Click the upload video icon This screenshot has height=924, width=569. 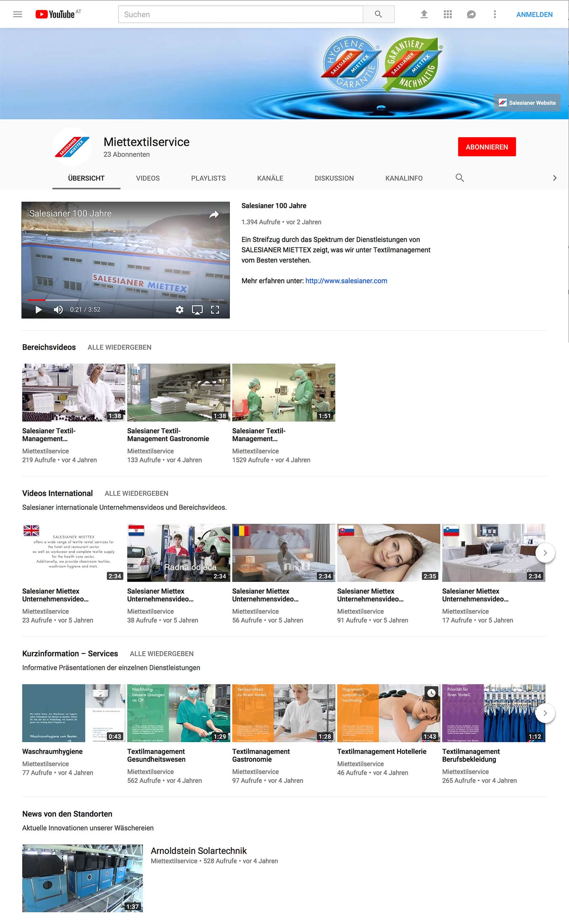424,14
